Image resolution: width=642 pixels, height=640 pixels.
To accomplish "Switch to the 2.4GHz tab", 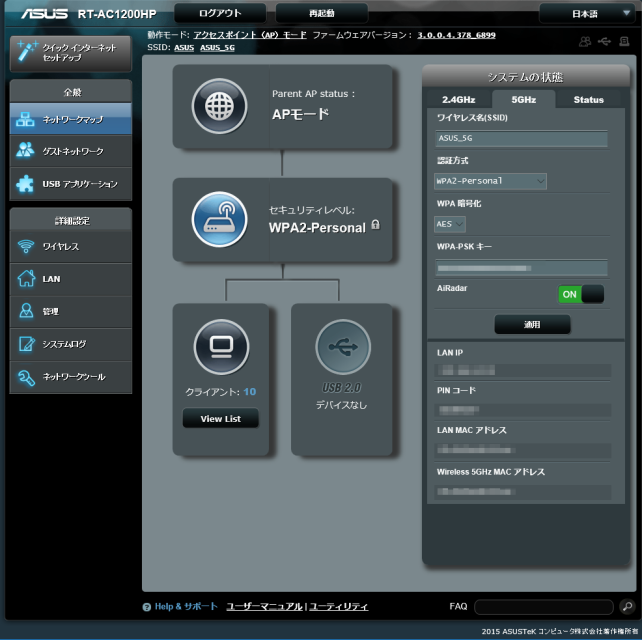I will pyautogui.click(x=459, y=100).
